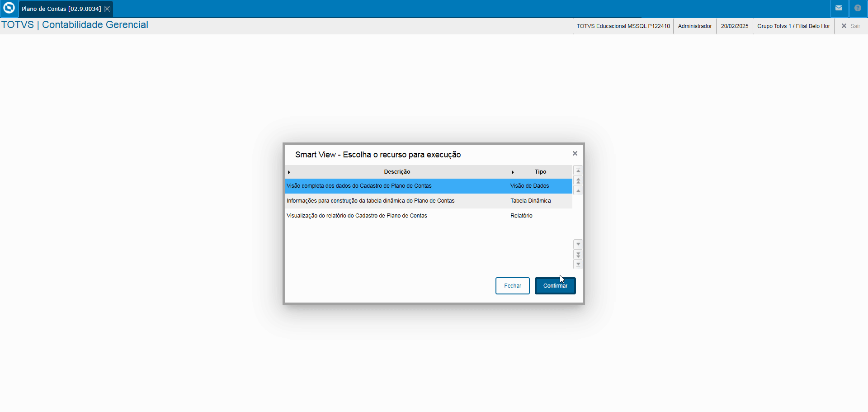This screenshot has height=412, width=868.
Task: Page down using the double down arrow
Action: click(x=578, y=255)
